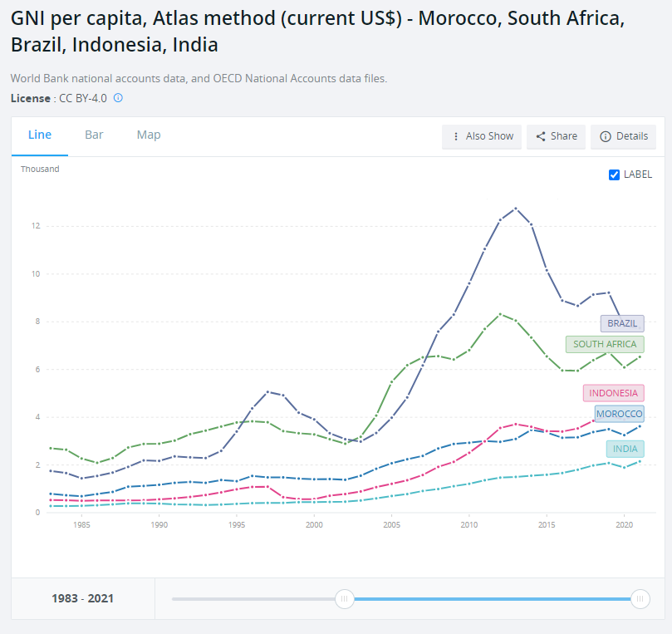Select the Line chart tab

point(38,134)
